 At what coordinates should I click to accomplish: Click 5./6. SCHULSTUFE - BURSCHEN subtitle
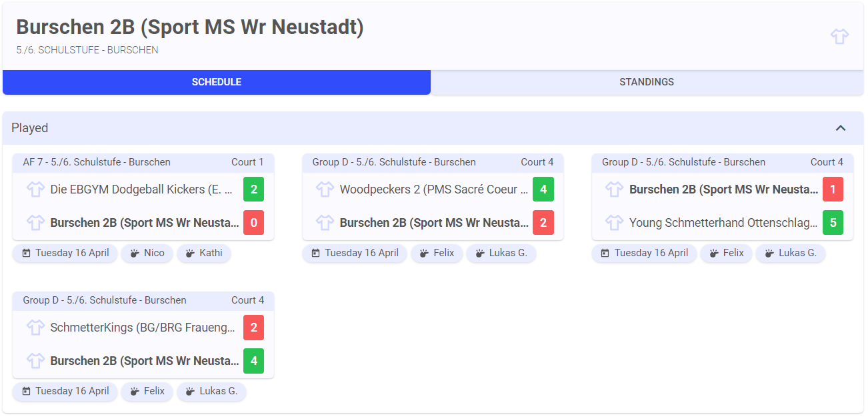coord(87,50)
